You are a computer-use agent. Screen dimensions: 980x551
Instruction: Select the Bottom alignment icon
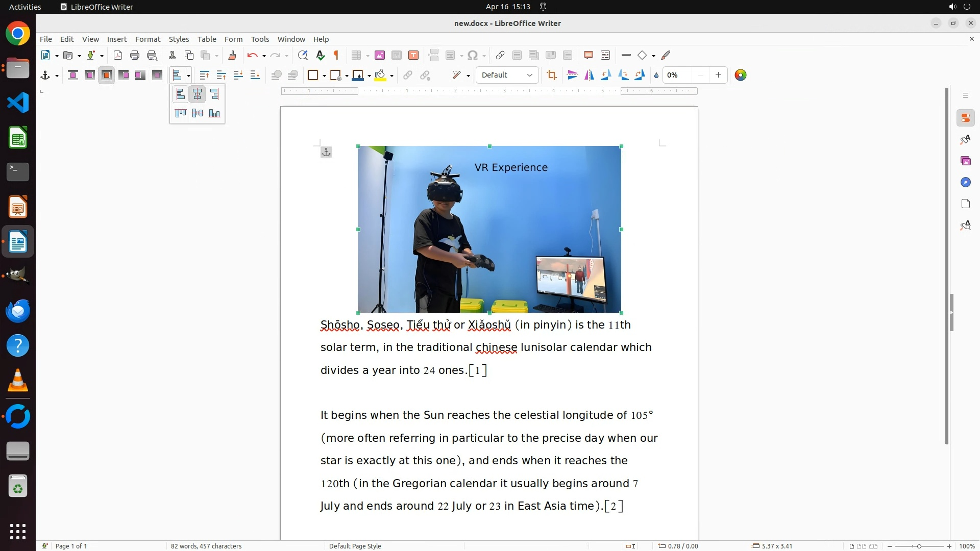pos(214,113)
